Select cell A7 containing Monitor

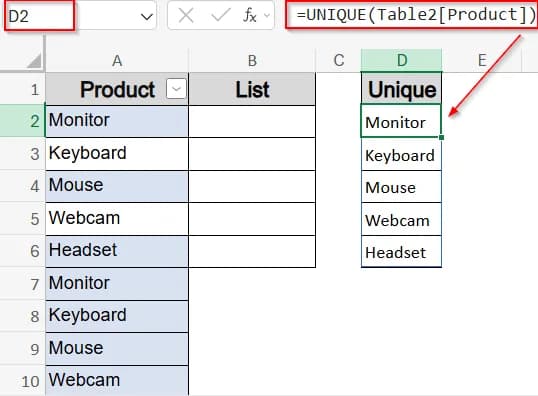coord(117,284)
